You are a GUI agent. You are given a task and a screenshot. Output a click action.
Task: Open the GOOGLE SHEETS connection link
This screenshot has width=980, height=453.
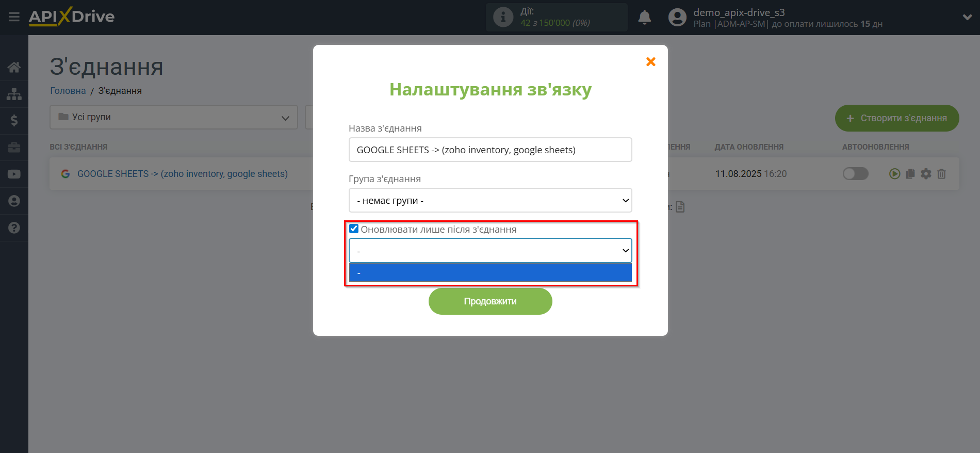[183, 174]
